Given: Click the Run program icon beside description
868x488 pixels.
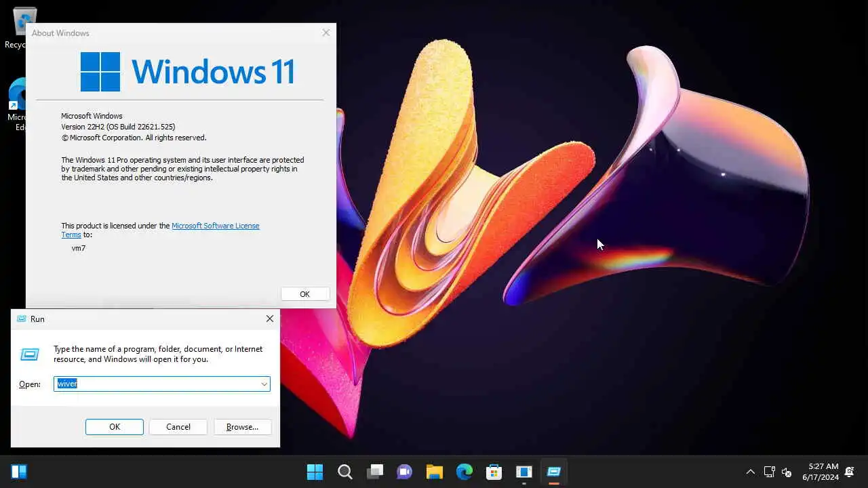Looking at the screenshot, I should pos(30,354).
